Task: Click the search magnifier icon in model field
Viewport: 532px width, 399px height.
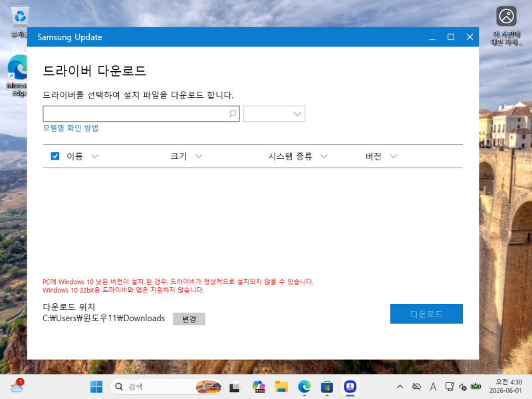Action: 232,114
